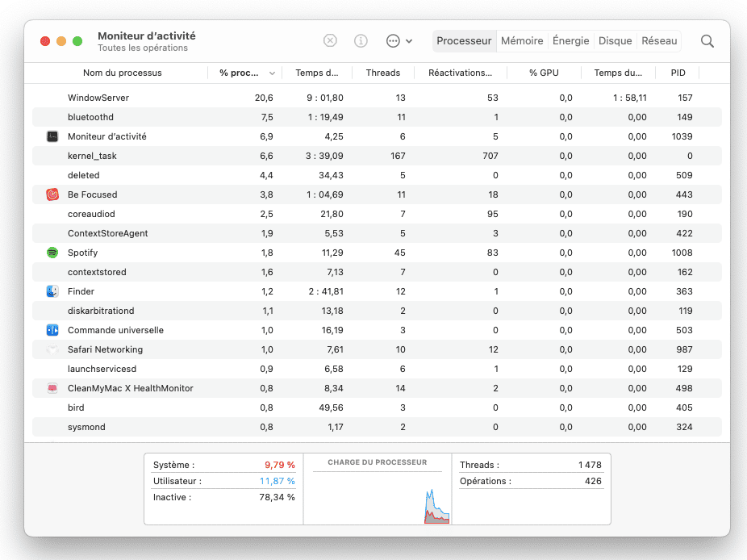Click the Finder icon in process list
Image resolution: width=747 pixels, height=560 pixels.
[x=52, y=291]
